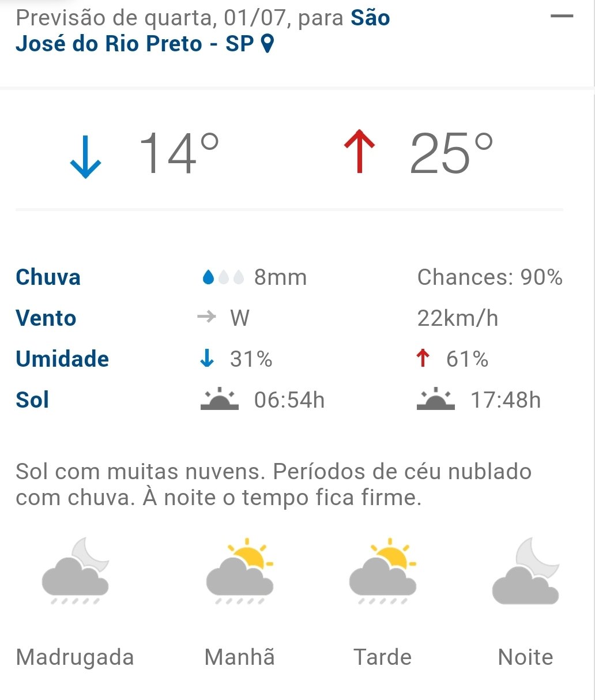595x700 pixels.
Task: Select the Manhã sun and rain icon
Action: [240, 571]
